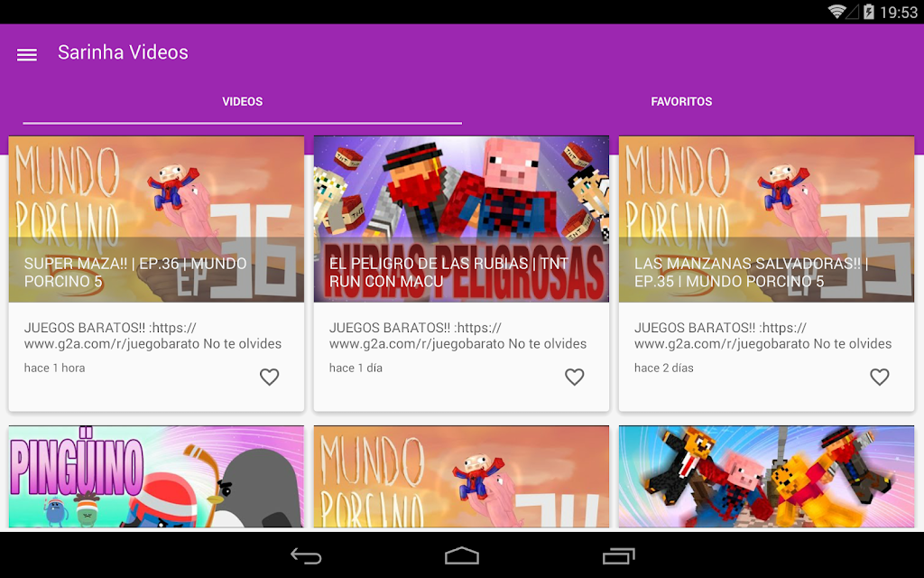Tap the Android home button

tap(462, 555)
